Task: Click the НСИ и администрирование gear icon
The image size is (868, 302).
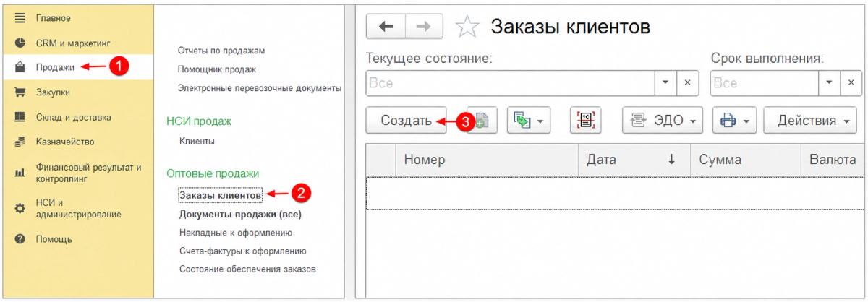Action: pos(20,208)
